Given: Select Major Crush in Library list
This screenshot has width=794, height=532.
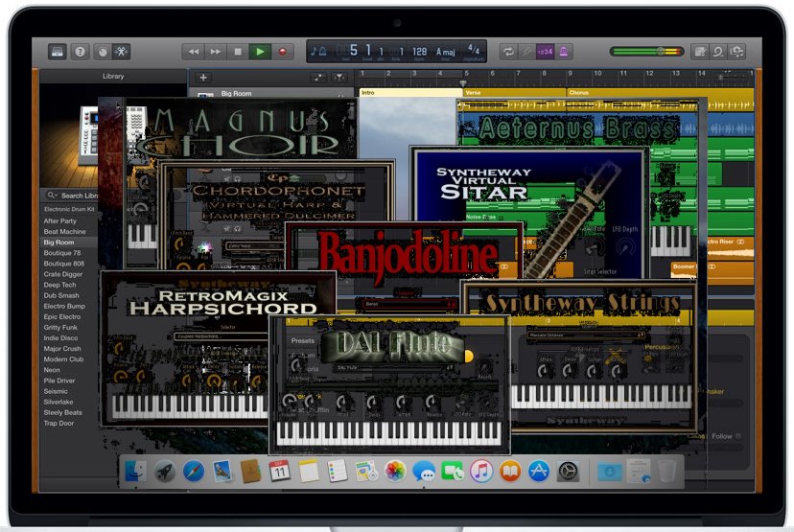Looking at the screenshot, I should pyautogui.click(x=61, y=349).
